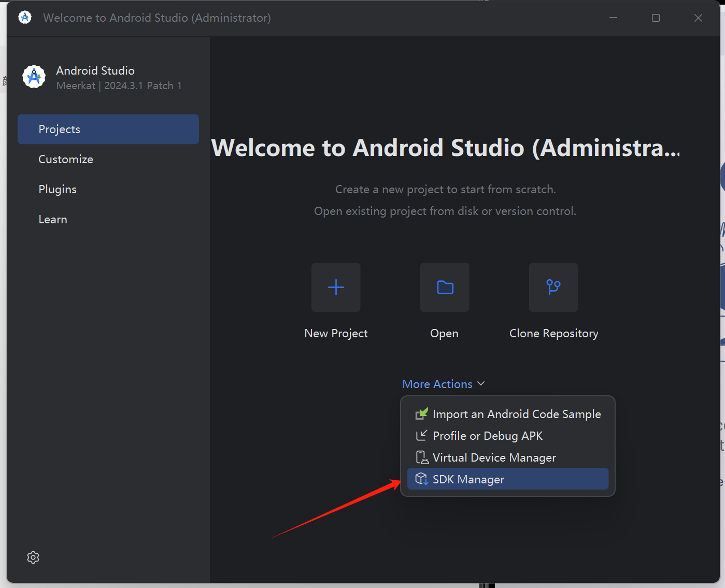Screen dimensions: 725x588
Task: Choose Import an Android Code Sample
Action: coord(508,414)
